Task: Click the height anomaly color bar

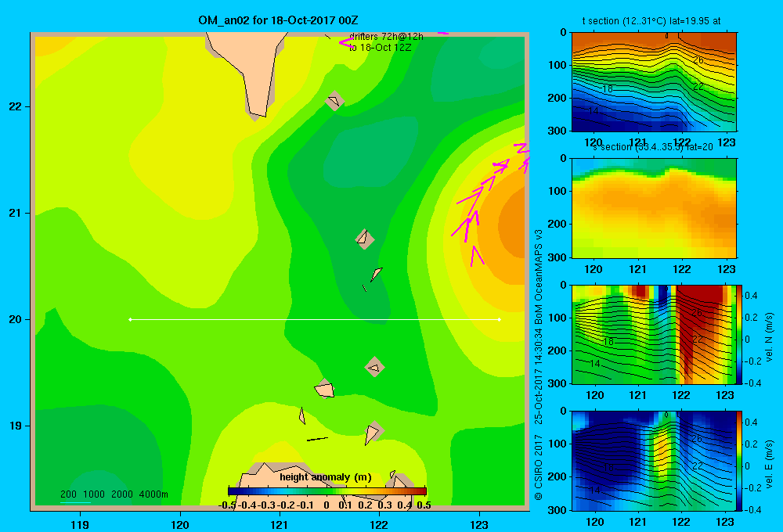Action: click(x=327, y=491)
